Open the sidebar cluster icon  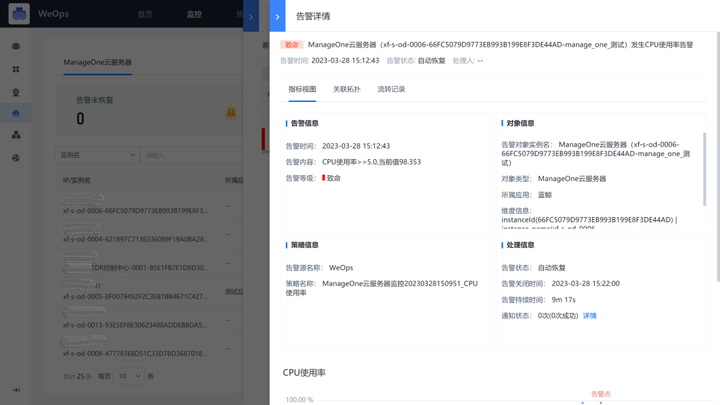point(16,135)
